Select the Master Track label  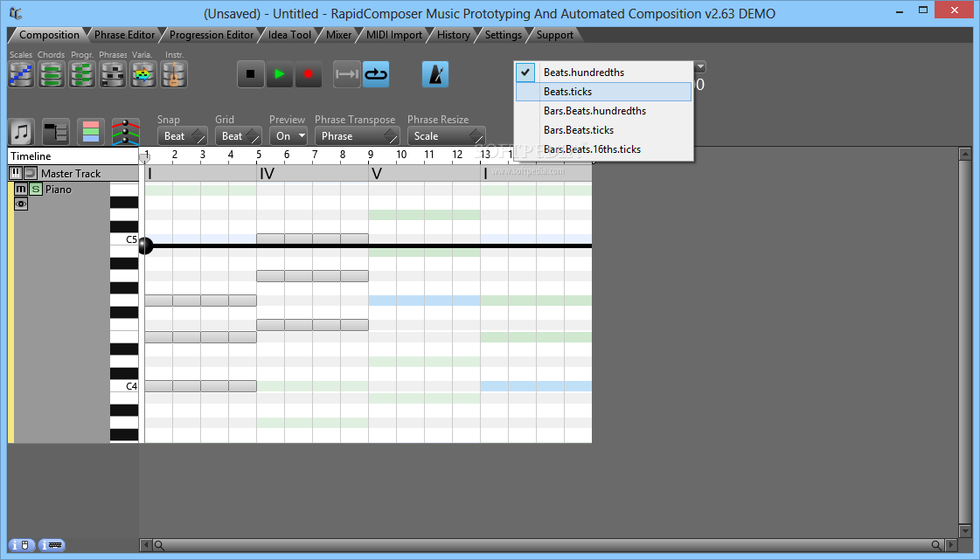[71, 174]
